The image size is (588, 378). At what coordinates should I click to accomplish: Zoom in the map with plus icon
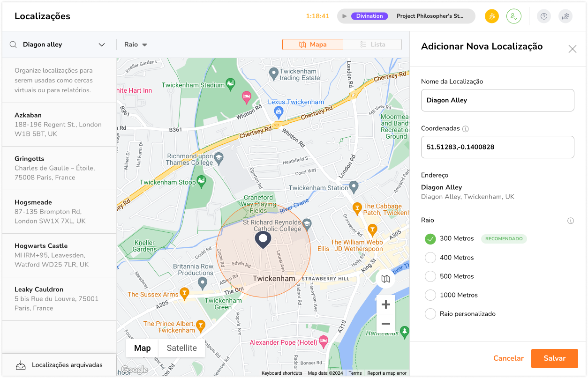click(x=386, y=305)
